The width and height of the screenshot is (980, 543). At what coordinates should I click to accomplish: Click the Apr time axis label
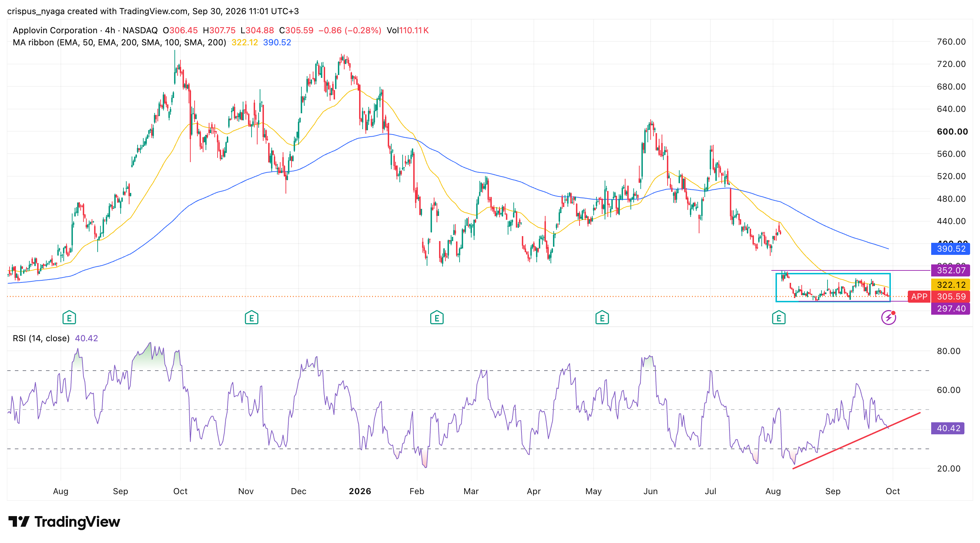pos(534,491)
